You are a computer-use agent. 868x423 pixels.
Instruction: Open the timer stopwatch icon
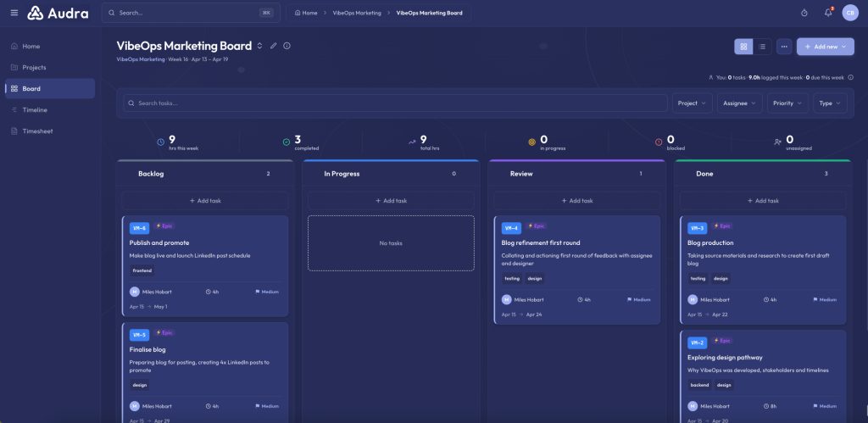coord(804,13)
